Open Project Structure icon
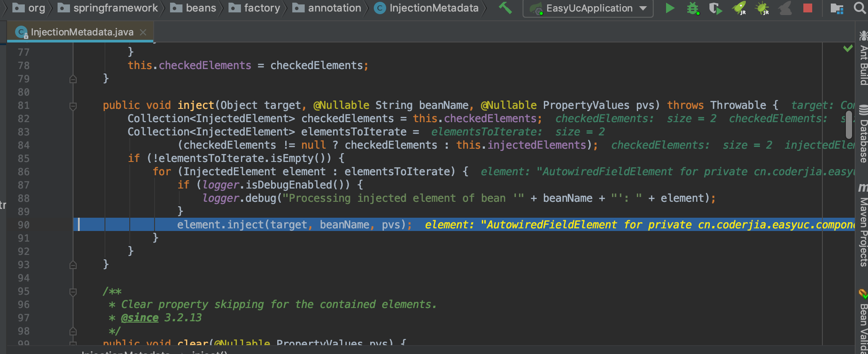This screenshot has width=868, height=354. (x=837, y=8)
